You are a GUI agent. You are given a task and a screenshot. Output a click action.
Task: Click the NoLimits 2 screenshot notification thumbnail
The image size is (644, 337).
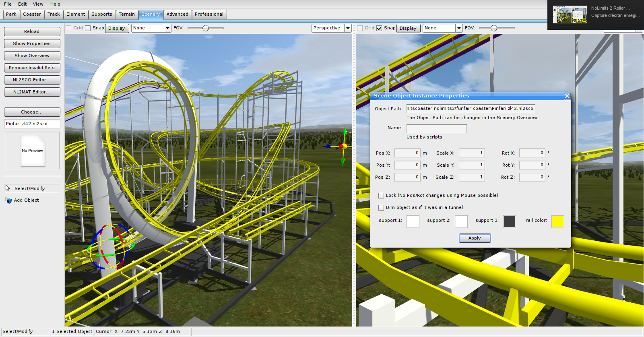[x=570, y=14]
